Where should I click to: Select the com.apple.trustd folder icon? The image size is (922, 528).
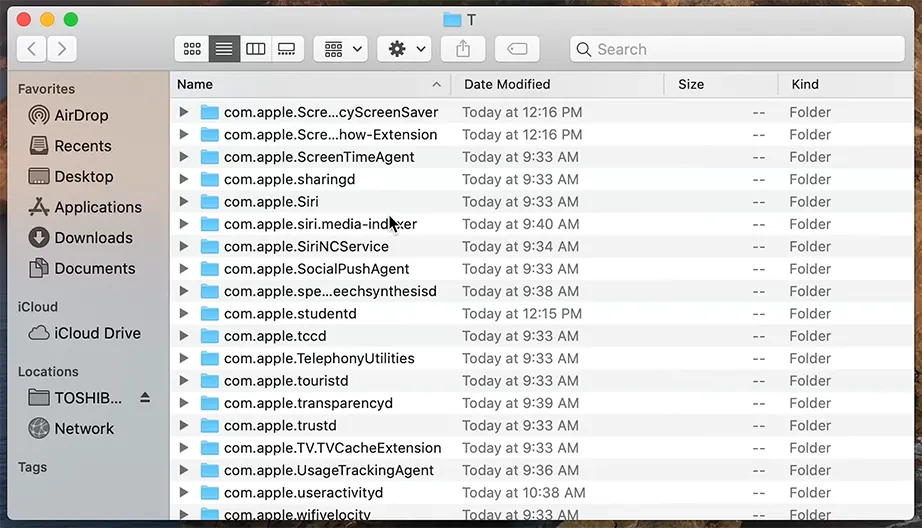(209, 425)
